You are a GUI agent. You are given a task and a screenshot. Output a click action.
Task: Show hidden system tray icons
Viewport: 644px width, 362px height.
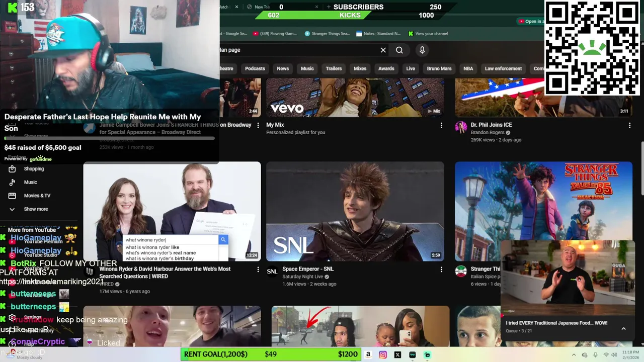tap(574, 355)
